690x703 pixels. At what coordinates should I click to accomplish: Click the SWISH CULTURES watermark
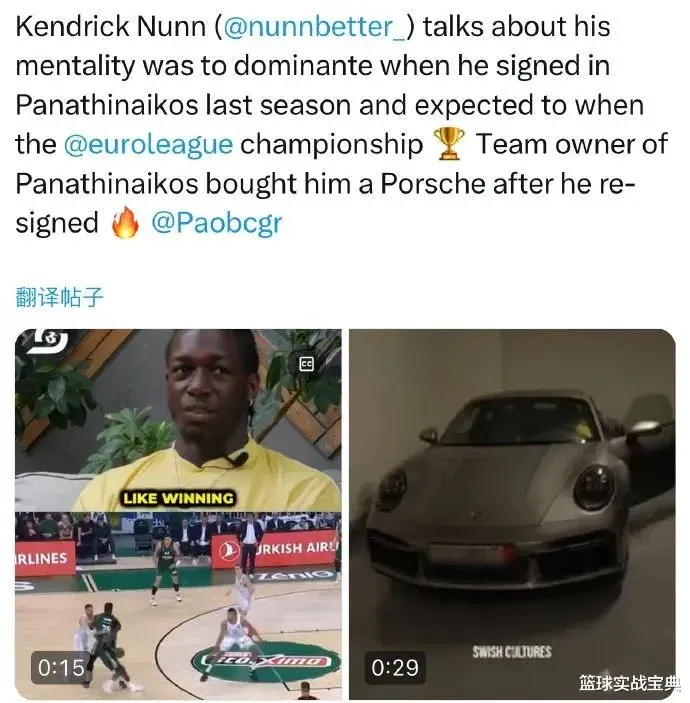512,652
